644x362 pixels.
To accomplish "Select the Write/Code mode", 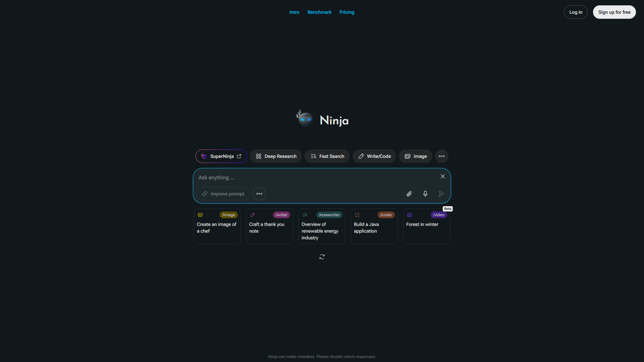I will (x=374, y=156).
